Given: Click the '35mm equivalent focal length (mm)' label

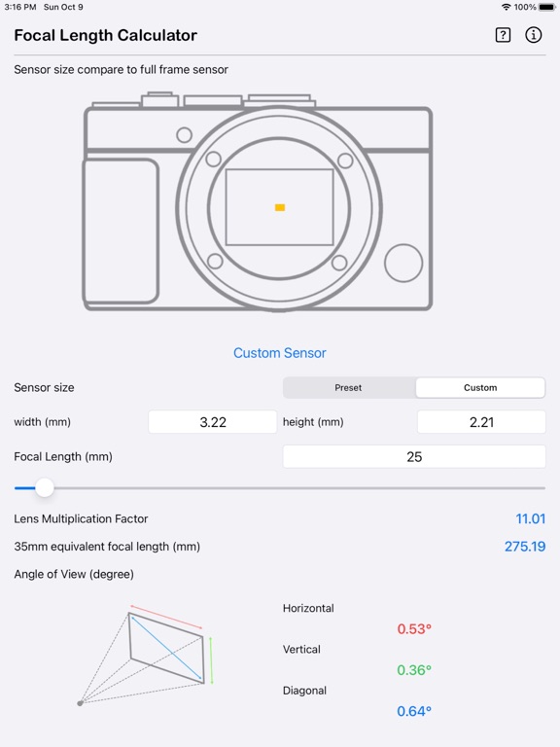Looking at the screenshot, I should [107, 547].
